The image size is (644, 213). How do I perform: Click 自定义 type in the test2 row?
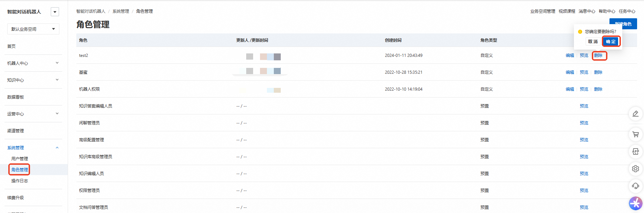pos(487,55)
